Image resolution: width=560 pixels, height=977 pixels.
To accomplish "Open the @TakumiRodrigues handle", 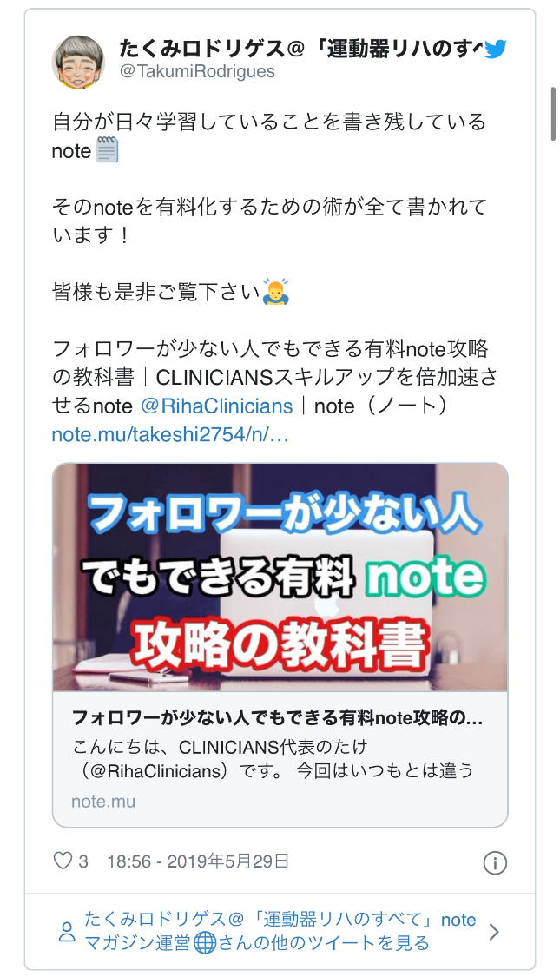I will [x=197, y=72].
